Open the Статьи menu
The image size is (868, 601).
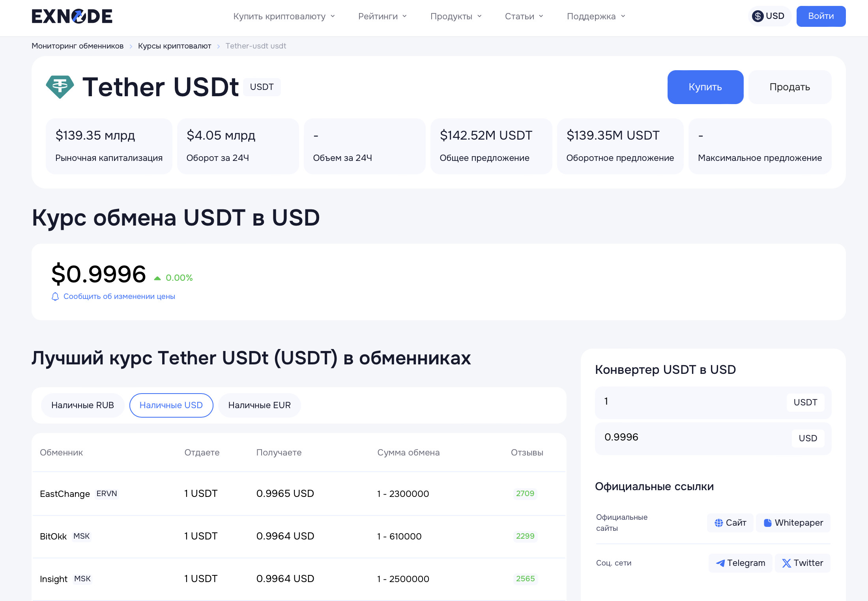[x=524, y=17]
